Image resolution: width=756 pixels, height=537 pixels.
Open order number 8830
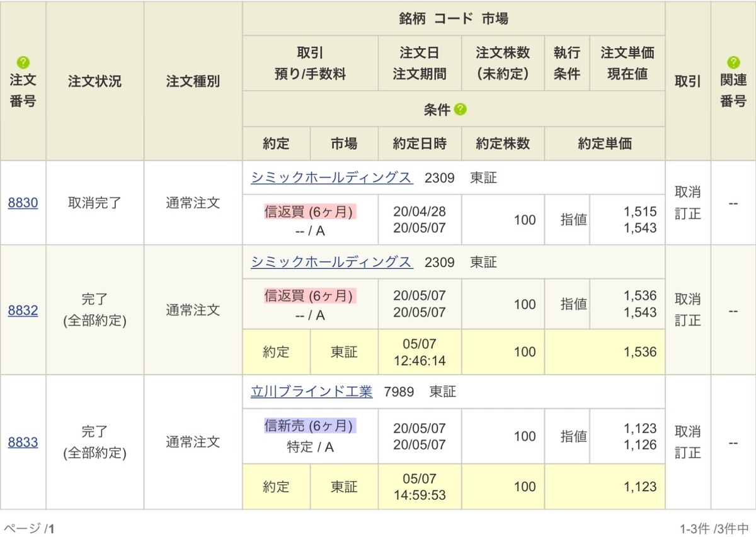23,203
